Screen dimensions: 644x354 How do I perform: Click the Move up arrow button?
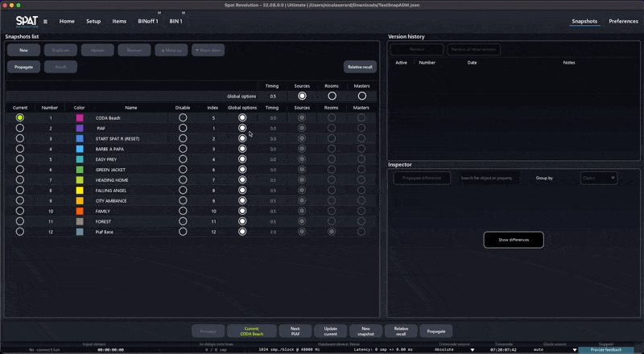click(x=171, y=50)
